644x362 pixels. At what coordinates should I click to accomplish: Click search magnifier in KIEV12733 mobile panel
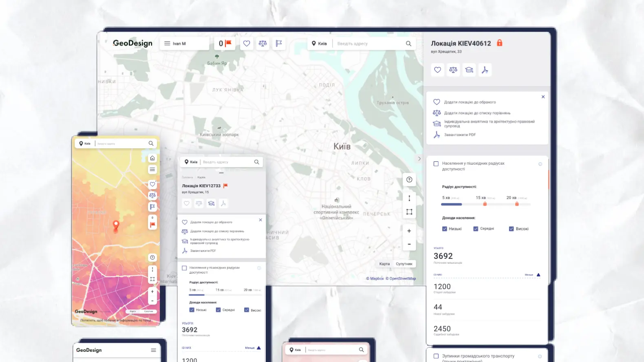tap(257, 162)
